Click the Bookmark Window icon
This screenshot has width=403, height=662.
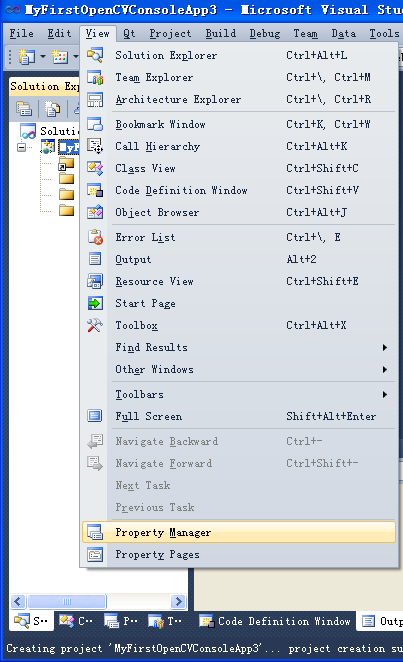[x=95, y=124]
